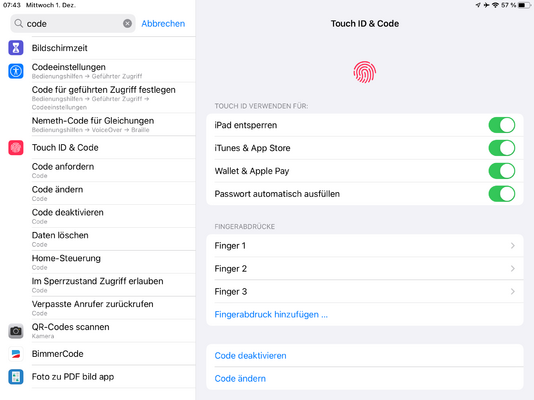The height and width of the screenshot is (400, 534).
Task: Open the Daten löschen search result
Action: click(x=113, y=239)
